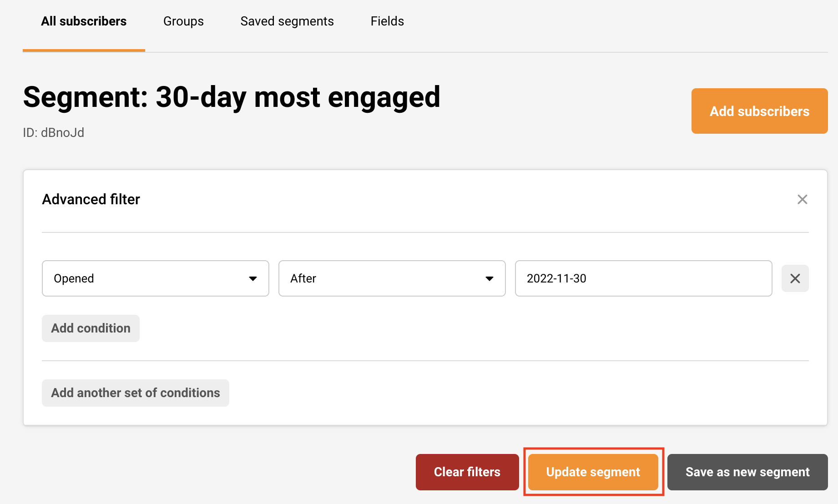
Task: Open the Groups tab
Action: point(183,21)
